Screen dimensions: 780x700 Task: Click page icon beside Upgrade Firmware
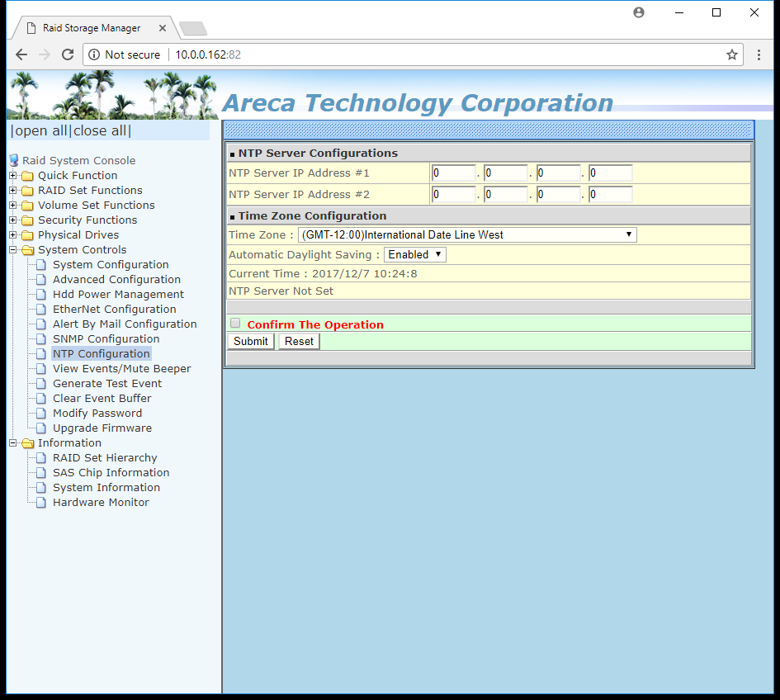click(x=41, y=428)
